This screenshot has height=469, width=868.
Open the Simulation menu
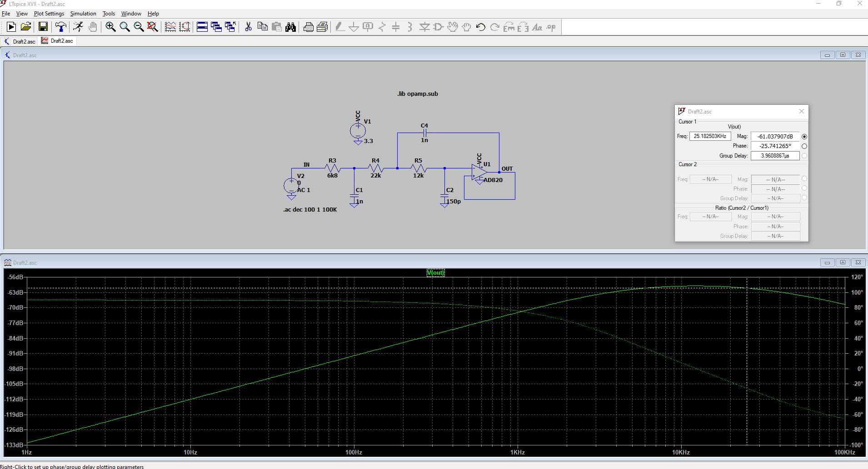coord(83,14)
